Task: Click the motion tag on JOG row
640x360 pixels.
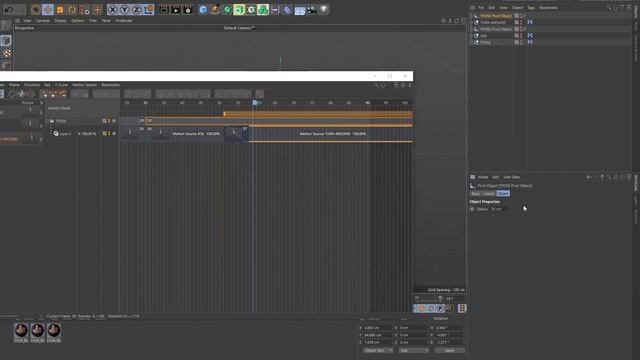Action: tap(530, 36)
